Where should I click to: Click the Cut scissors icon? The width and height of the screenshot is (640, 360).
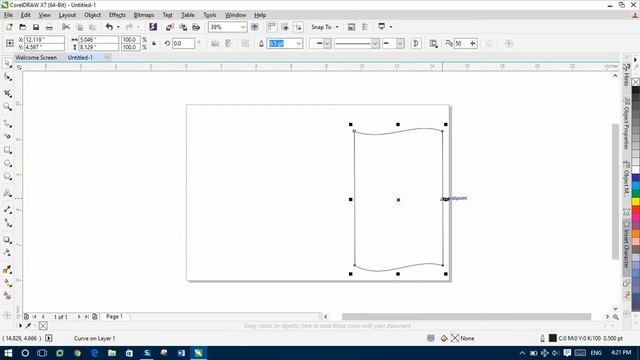point(66,27)
